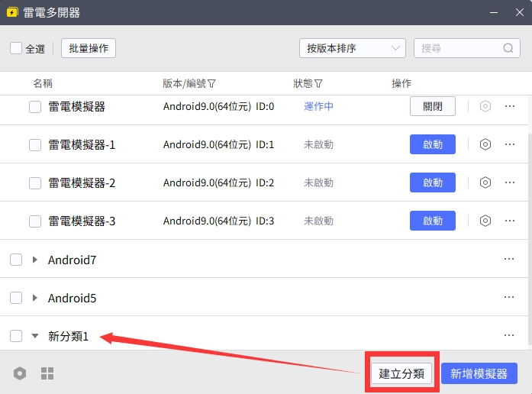Close the 雷電多開器 window
532x394 pixels.
pyautogui.click(x=520, y=12)
